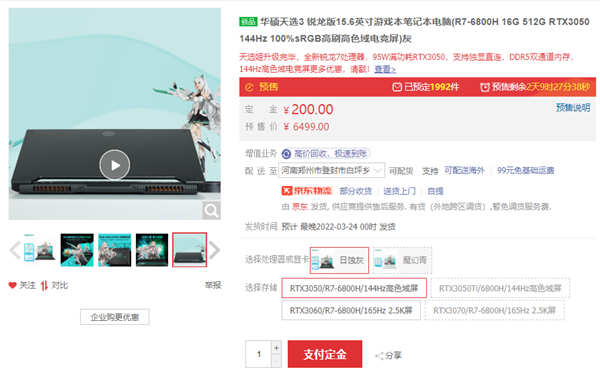
Task: Click the quantity input field
Action: pyautogui.click(x=259, y=354)
